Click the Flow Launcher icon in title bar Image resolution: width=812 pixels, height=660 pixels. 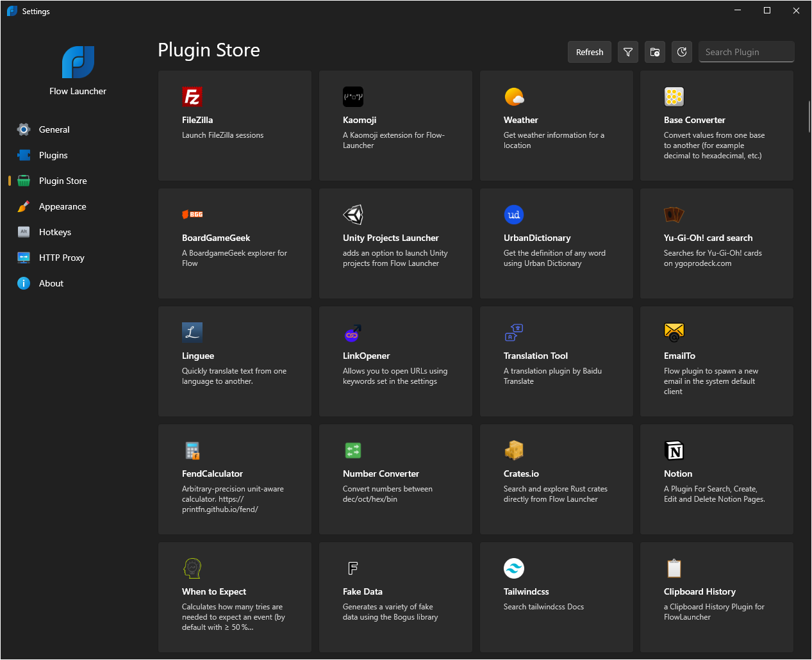[12, 11]
